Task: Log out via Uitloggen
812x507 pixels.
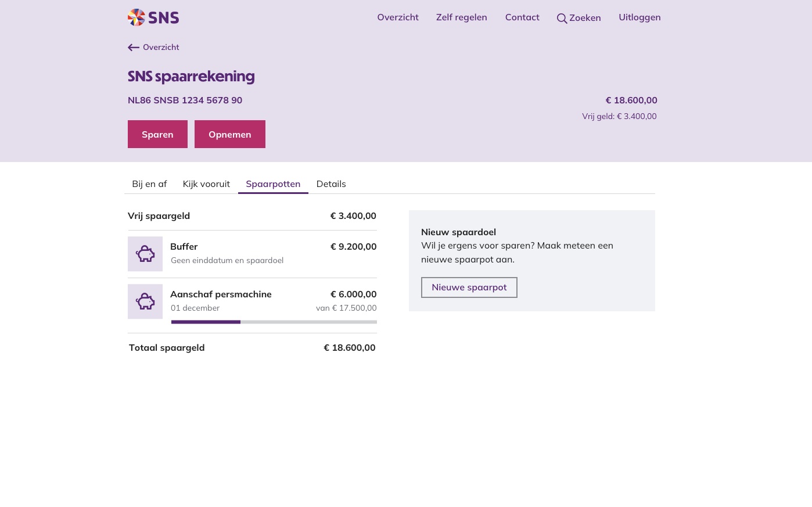Action: click(x=639, y=17)
